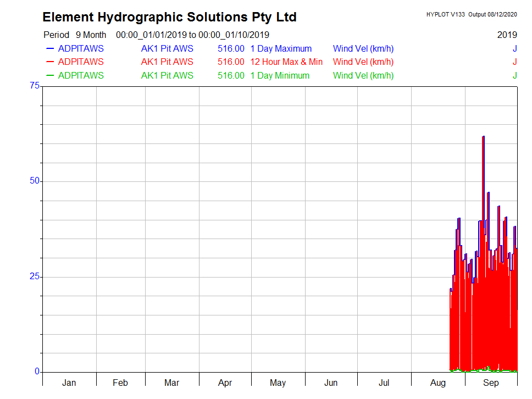532x399 pixels.
Task: Click the '25' y-axis value
Action: point(35,276)
